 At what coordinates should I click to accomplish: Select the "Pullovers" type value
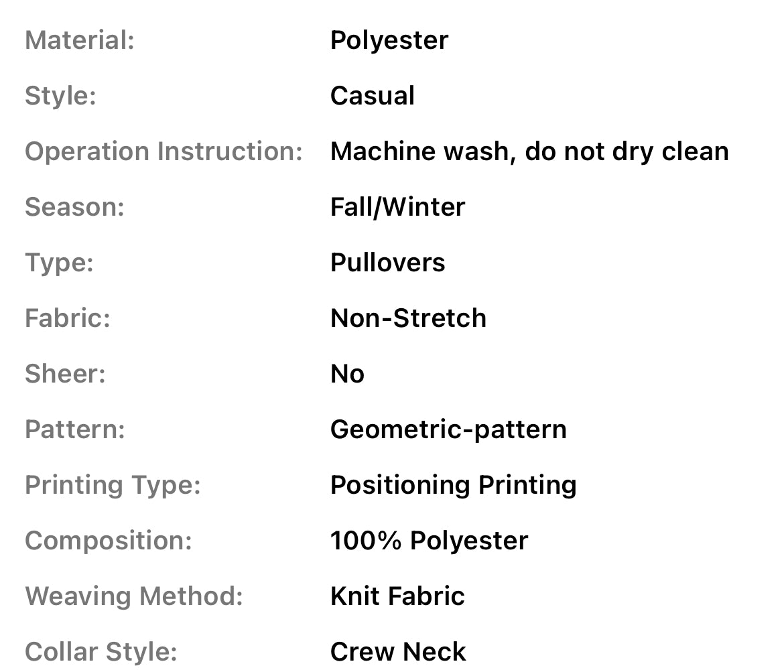tap(387, 263)
